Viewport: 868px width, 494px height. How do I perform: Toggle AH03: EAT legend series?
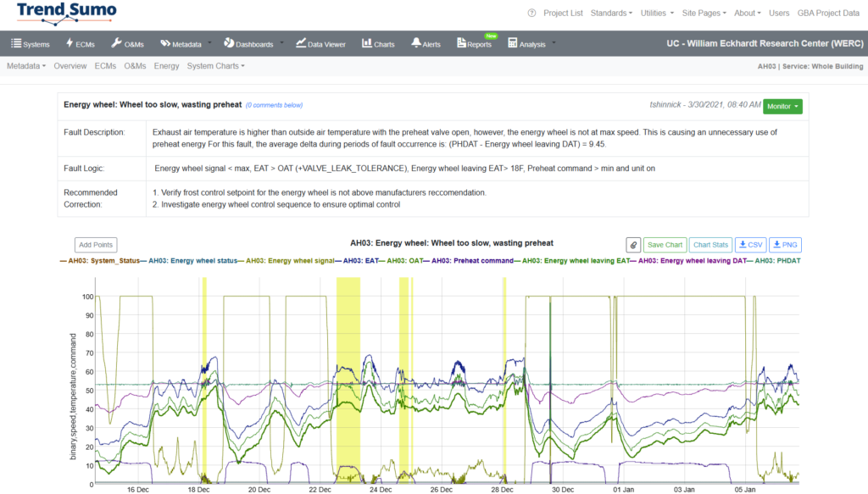[x=357, y=260]
